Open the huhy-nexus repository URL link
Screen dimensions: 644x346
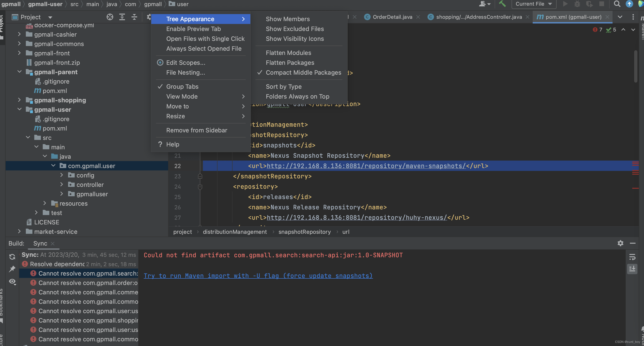(357, 217)
